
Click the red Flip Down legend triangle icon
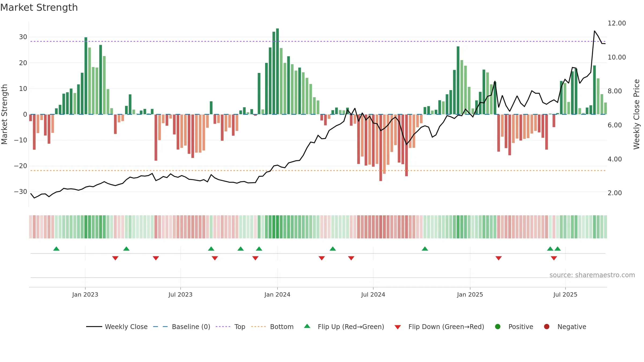(x=398, y=327)
